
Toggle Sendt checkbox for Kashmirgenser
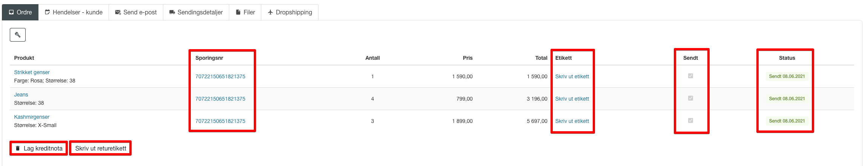click(690, 121)
